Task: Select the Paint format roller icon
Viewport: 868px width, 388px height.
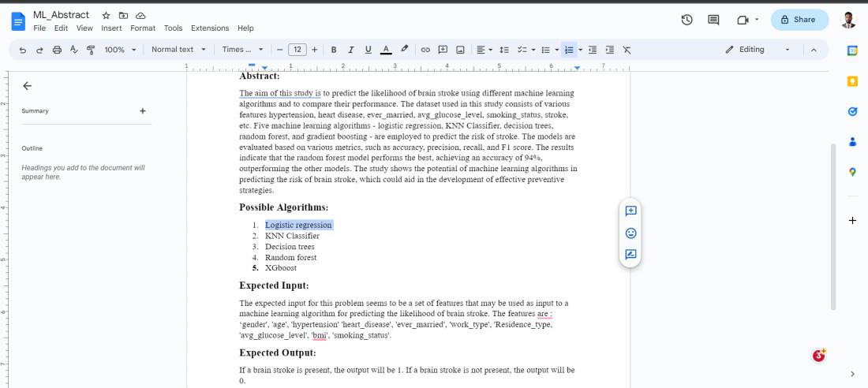Action: point(92,50)
